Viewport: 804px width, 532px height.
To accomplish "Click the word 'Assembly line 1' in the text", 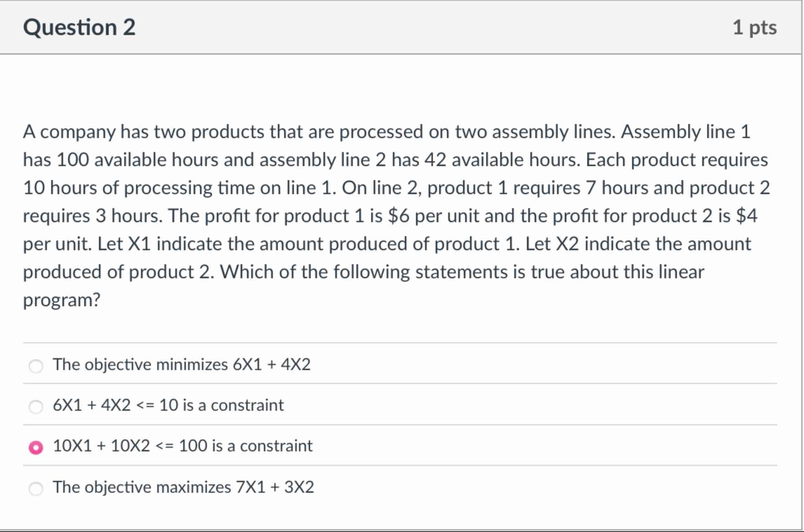I will click(x=693, y=131).
